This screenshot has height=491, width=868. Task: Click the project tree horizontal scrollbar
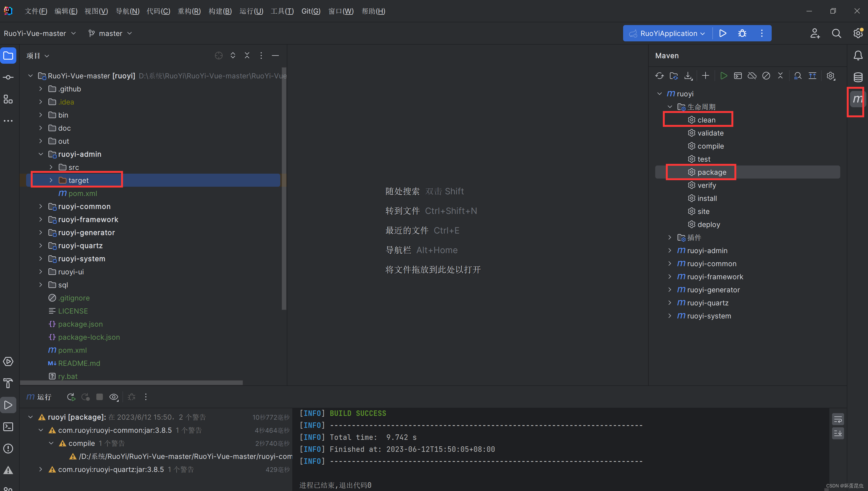click(x=131, y=383)
